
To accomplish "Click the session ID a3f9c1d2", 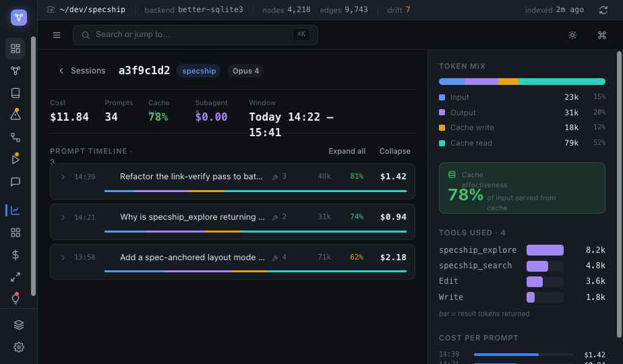I will pos(144,71).
